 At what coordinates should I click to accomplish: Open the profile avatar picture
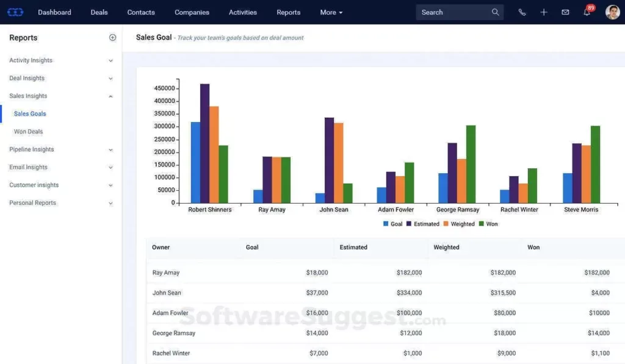tap(612, 12)
